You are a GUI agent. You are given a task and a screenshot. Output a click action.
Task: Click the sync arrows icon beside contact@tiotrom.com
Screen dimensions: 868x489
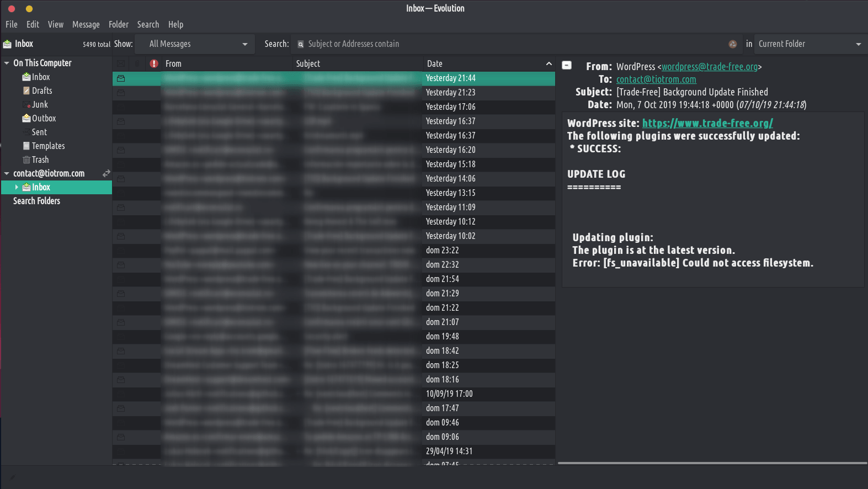[106, 173]
